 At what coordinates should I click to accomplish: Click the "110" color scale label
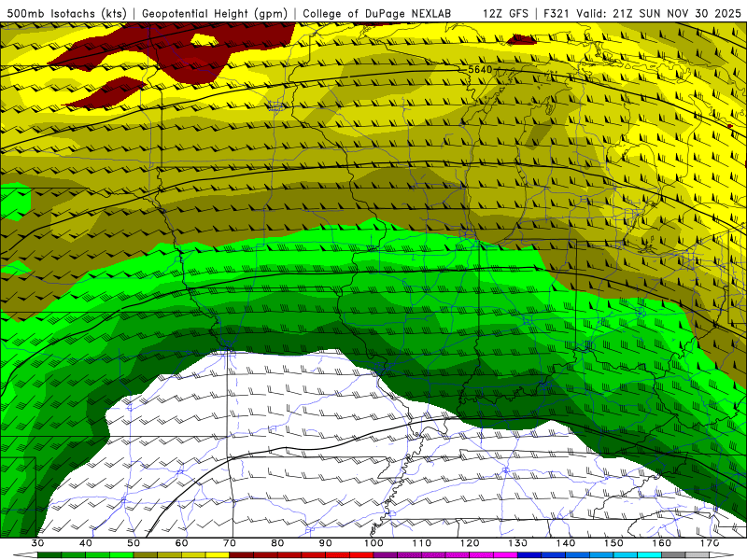pos(422,543)
